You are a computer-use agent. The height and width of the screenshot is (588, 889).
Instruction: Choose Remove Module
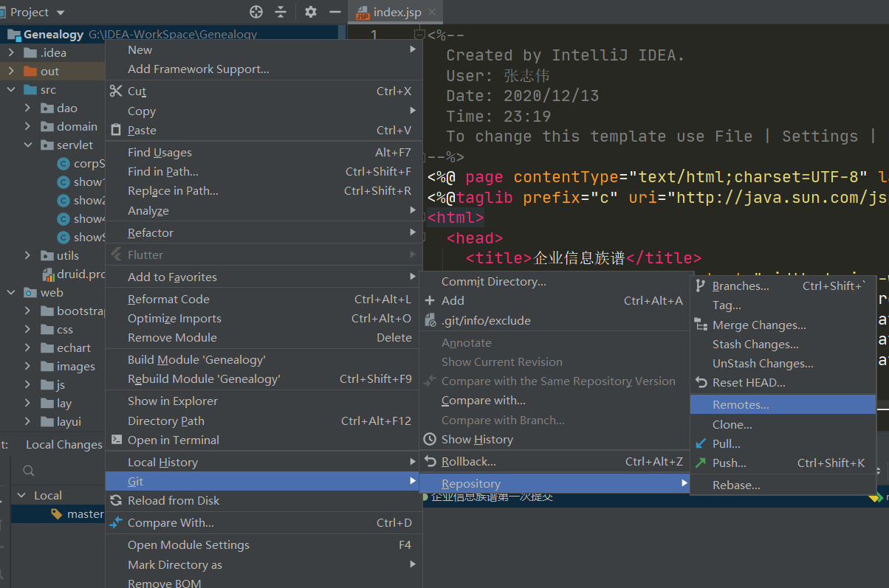coord(264,337)
